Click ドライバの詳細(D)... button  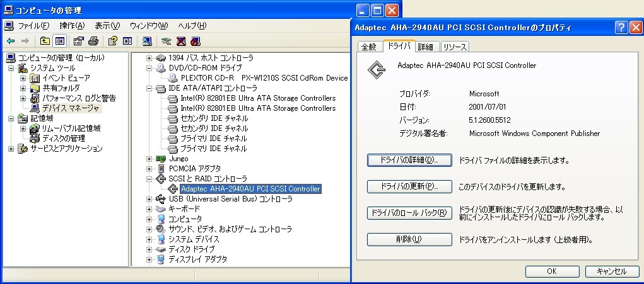[x=409, y=160]
